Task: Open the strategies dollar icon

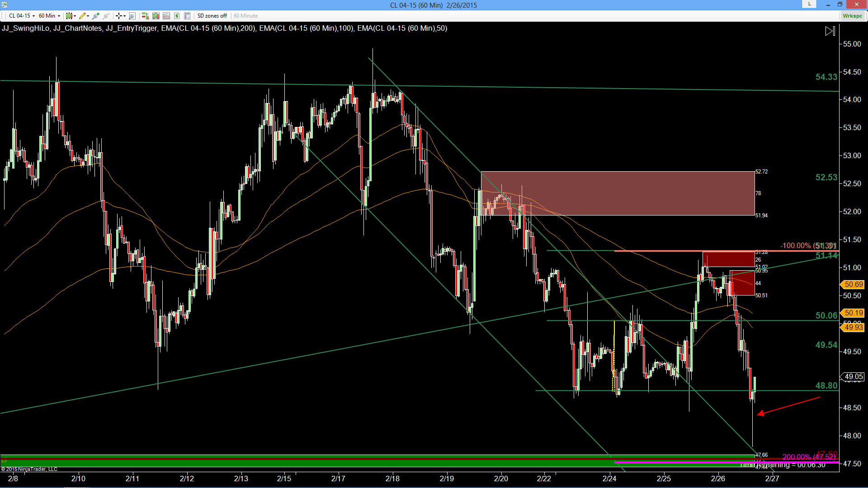Action: click(177, 16)
